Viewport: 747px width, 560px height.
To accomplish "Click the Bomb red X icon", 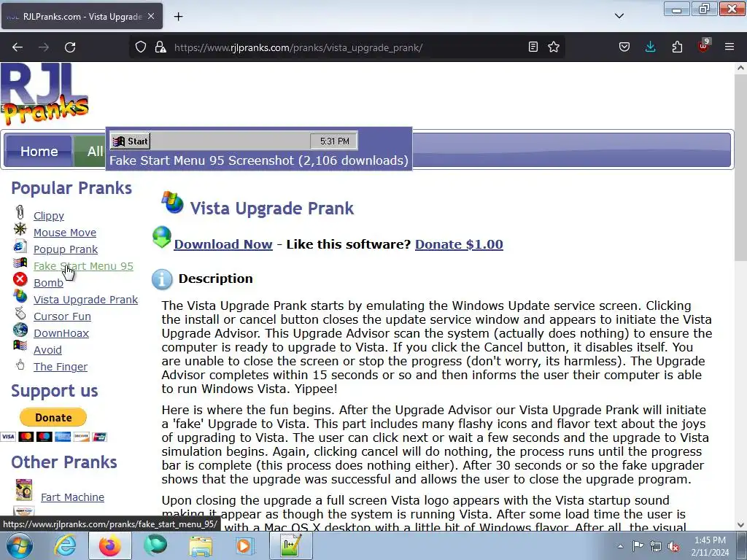I will coord(20,279).
